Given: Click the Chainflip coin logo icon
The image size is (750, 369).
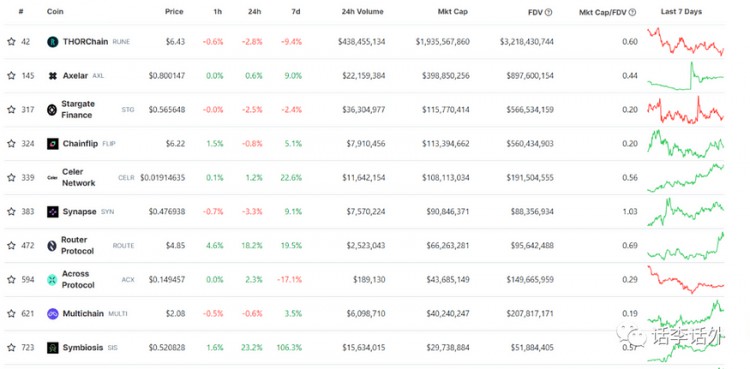Looking at the screenshot, I should [53, 144].
